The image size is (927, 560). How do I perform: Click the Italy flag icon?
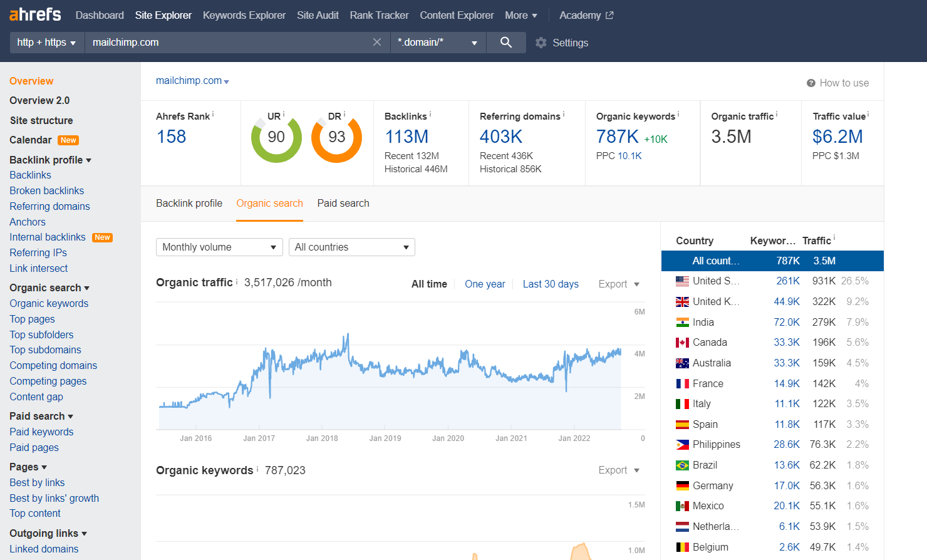point(683,404)
